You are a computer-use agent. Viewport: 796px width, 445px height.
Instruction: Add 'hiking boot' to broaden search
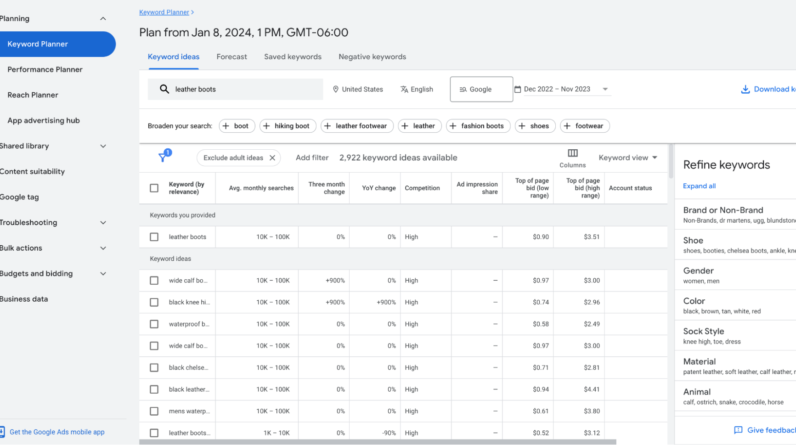288,126
